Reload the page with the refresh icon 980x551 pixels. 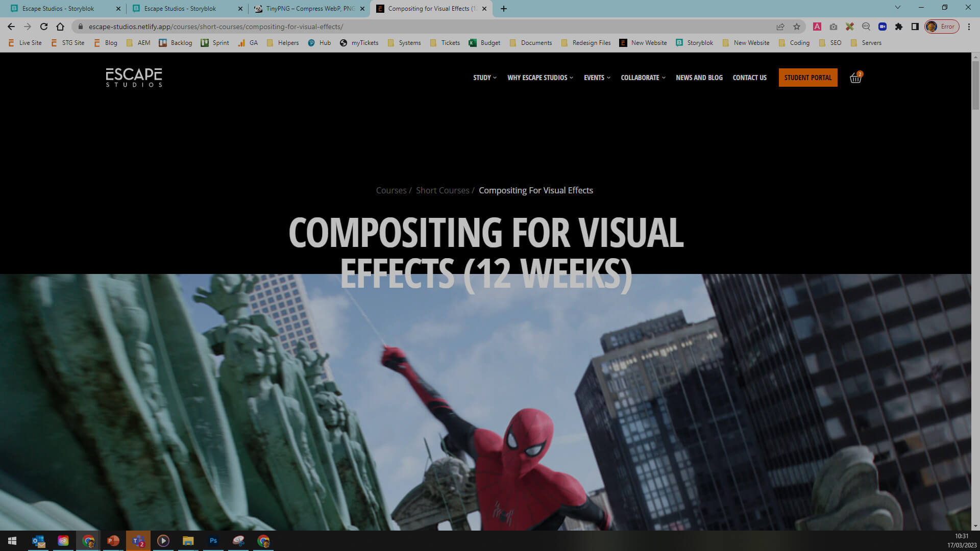tap(44, 27)
